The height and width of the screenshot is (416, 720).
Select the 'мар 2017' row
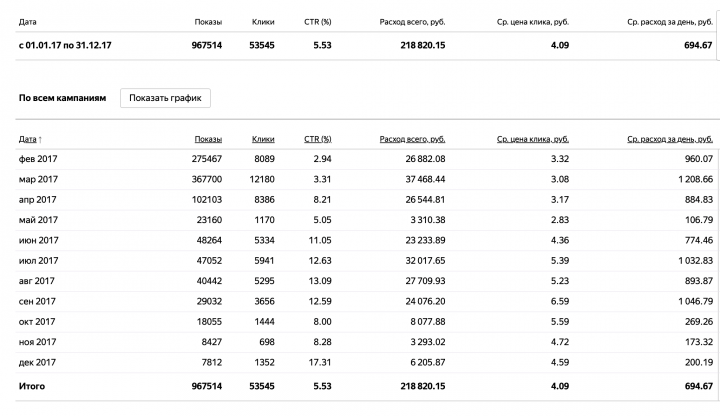click(x=366, y=179)
